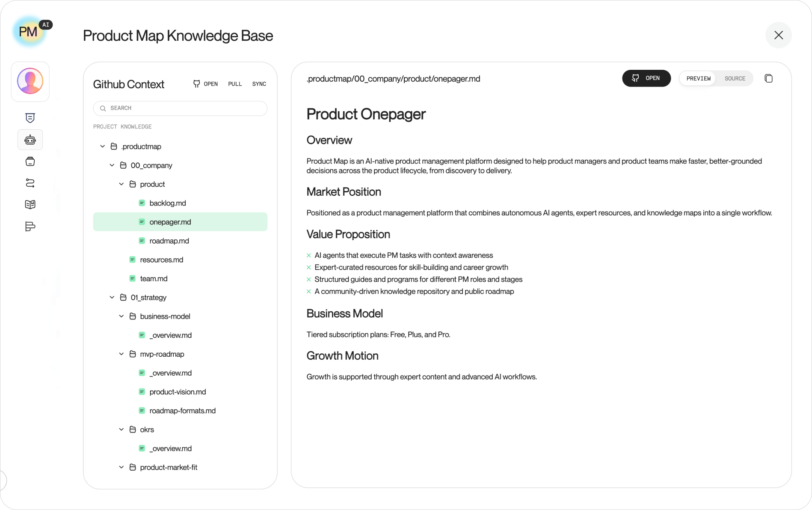Click the PULL button
The height and width of the screenshot is (510, 812).
pyautogui.click(x=235, y=84)
